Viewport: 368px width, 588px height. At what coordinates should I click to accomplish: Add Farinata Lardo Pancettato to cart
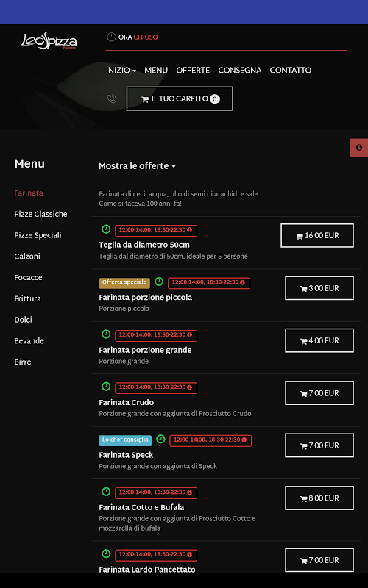(x=319, y=560)
